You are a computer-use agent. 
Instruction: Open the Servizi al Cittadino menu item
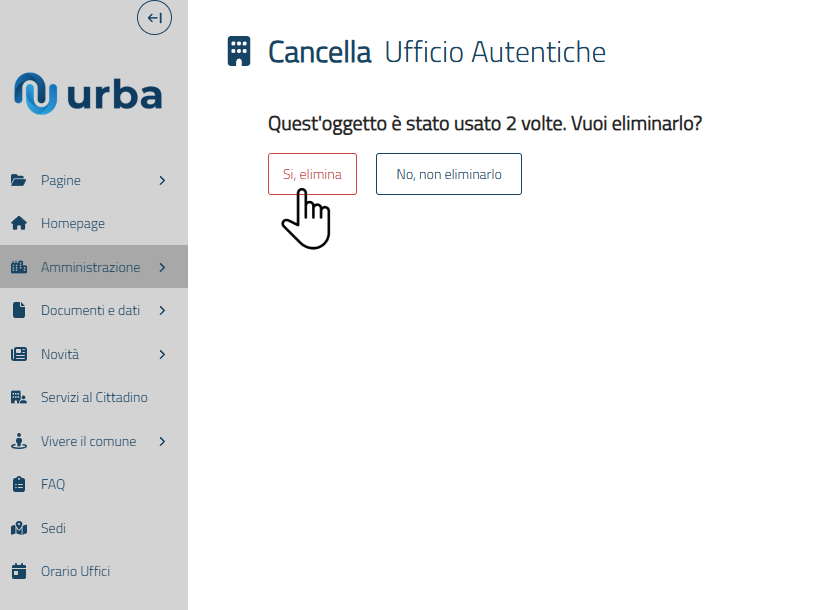pyautogui.click(x=94, y=398)
